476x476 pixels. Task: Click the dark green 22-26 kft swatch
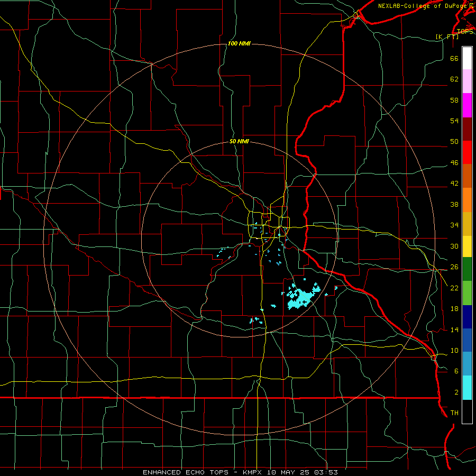click(467, 269)
